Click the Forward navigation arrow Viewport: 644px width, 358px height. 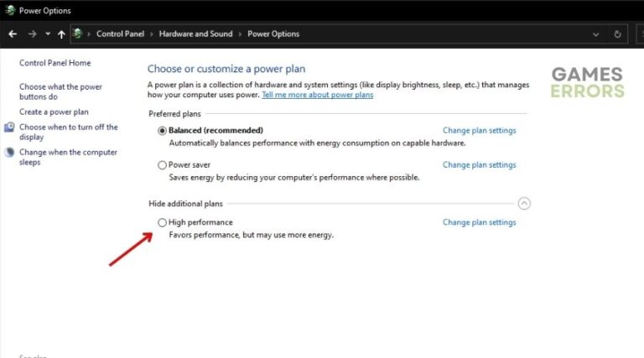coord(32,34)
